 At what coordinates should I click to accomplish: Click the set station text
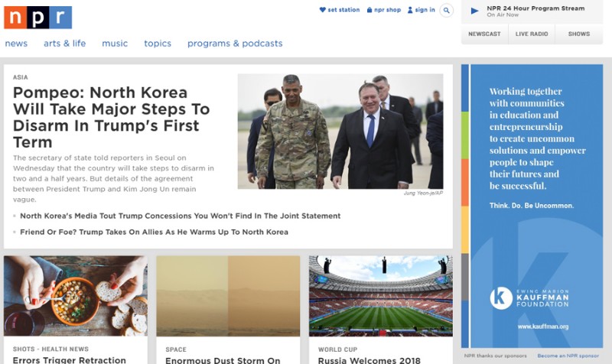(x=343, y=10)
